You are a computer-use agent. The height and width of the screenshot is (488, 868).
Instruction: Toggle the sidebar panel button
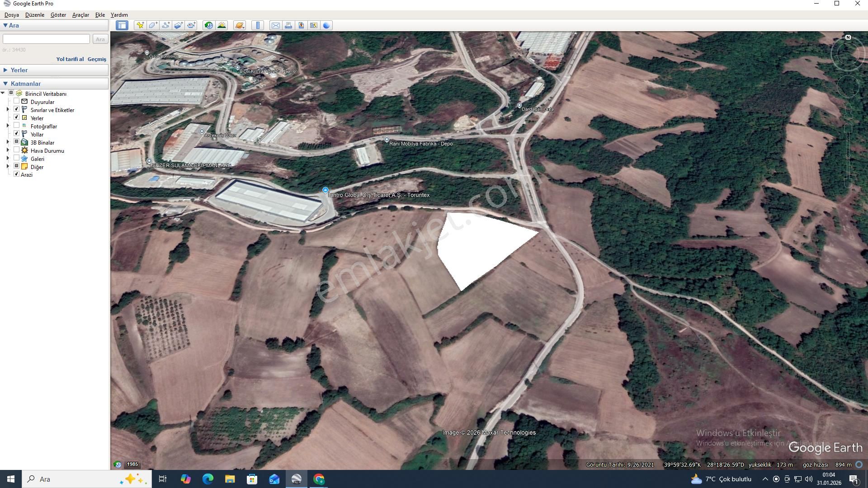122,25
